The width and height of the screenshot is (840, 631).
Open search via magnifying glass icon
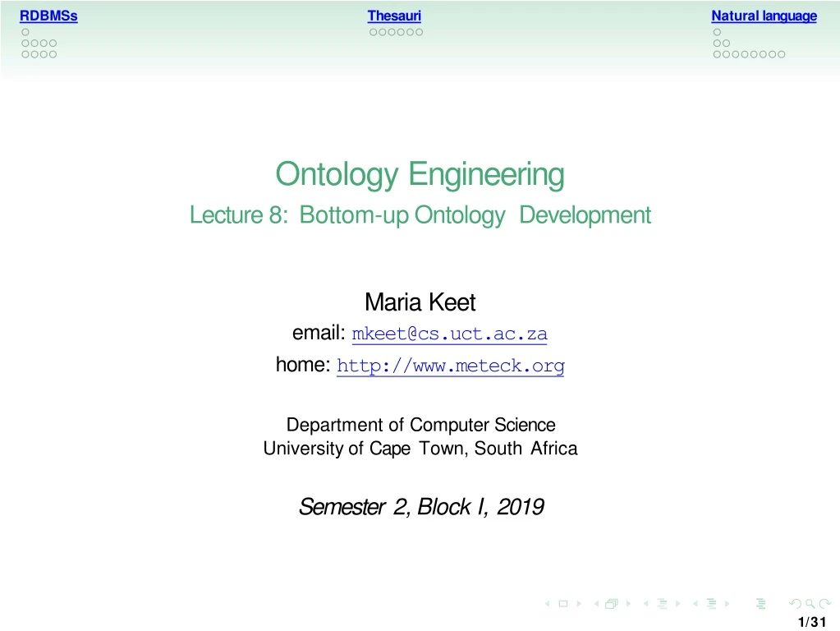[x=810, y=604]
